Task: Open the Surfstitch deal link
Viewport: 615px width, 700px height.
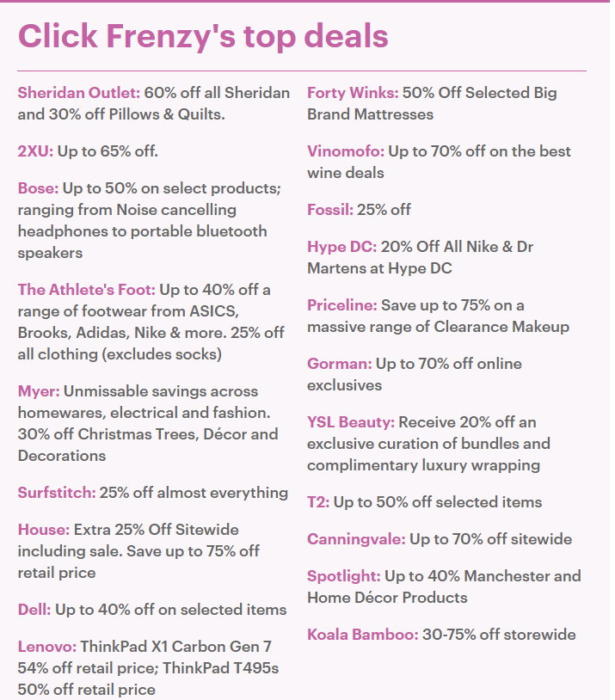Action: 57,493
